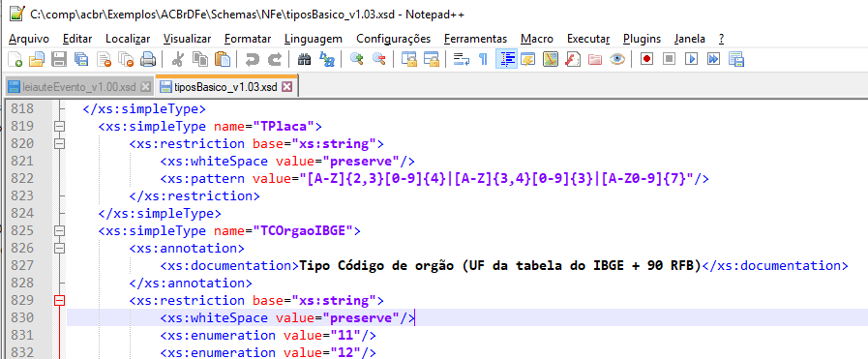The height and width of the screenshot is (359, 868).
Task: Collapse the red fold marker at line 829
Action: [59, 300]
